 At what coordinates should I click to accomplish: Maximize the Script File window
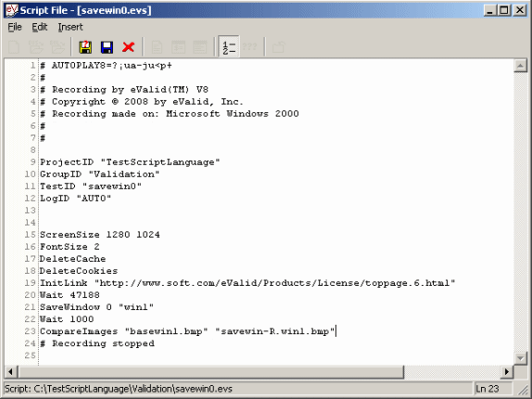504,10
